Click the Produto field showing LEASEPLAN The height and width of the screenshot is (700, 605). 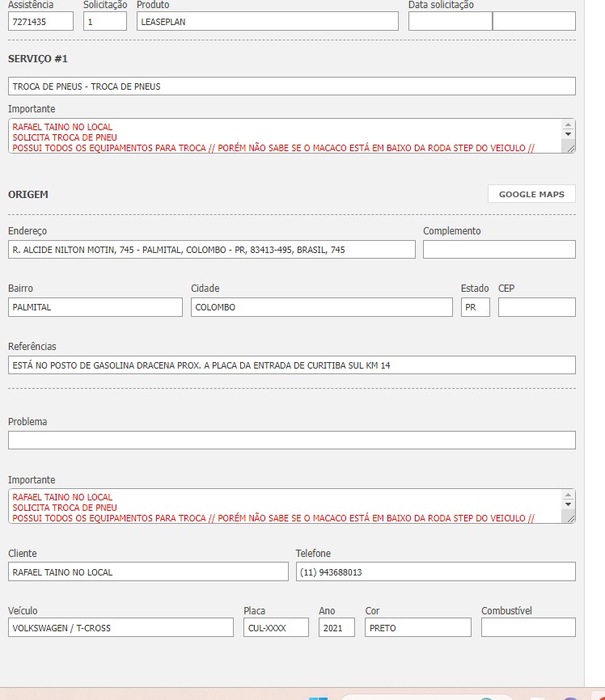click(x=267, y=22)
